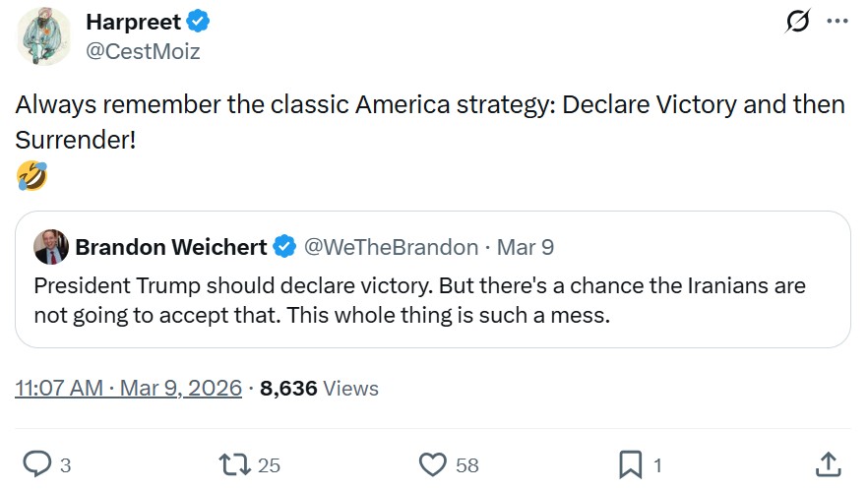This screenshot has width=868, height=490.
Task: Click the @CestMoiz handle
Action: pyautogui.click(x=143, y=51)
